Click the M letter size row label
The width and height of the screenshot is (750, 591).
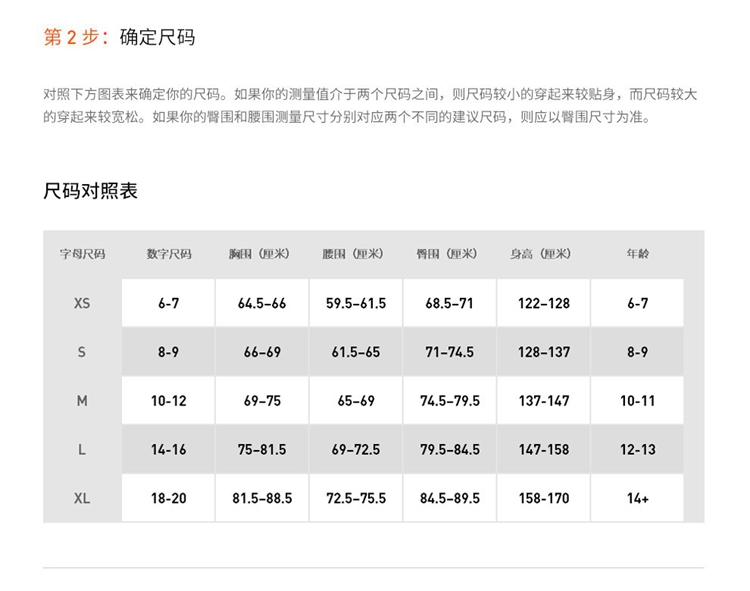[82, 401]
